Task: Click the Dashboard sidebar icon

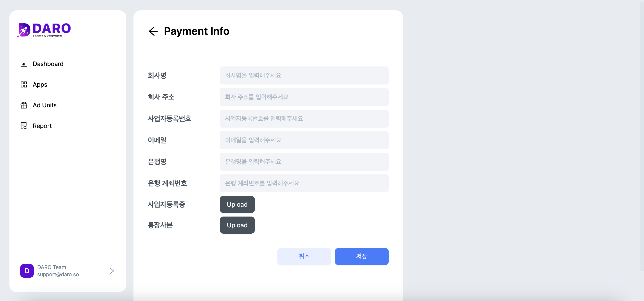Action: 23,64
